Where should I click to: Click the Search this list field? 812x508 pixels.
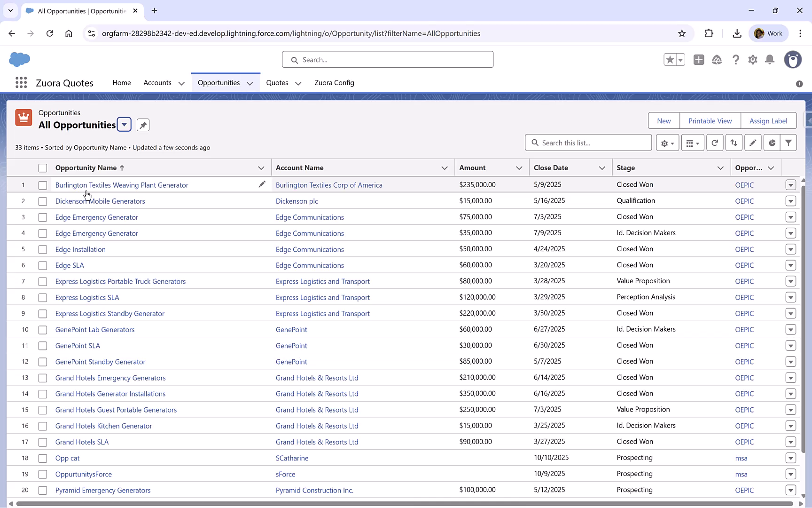click(x=588, y=142)
